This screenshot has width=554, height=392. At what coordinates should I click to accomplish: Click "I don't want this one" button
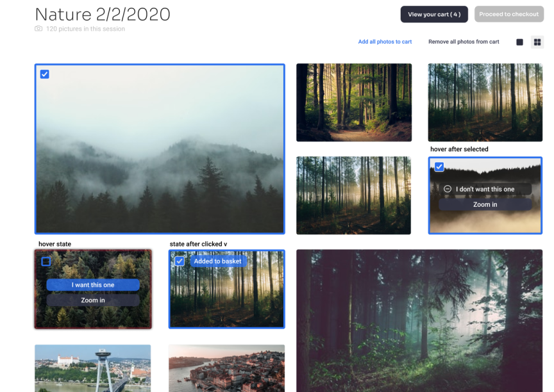[x=485, y=189]
